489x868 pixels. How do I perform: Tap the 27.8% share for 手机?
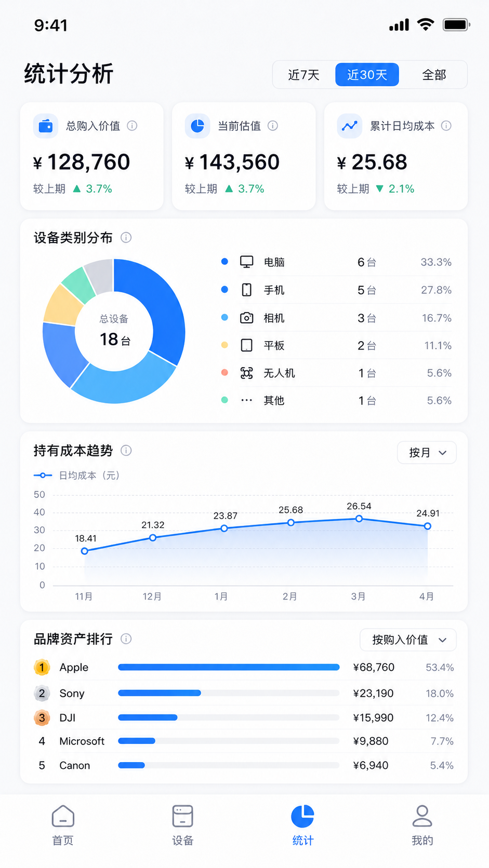coord(436,290)
